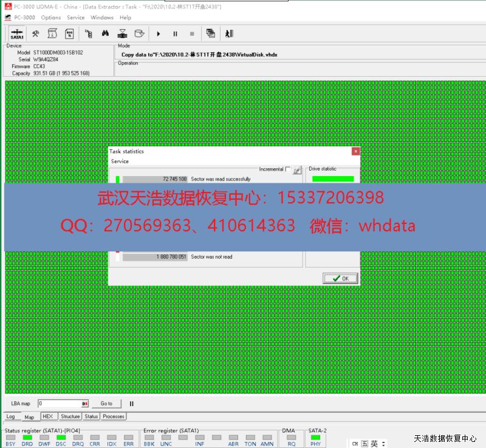Click the cascading windows icon in toolbar
Image resolution: width=486 pixels, height=448 pixels.
tap(211, 34)
